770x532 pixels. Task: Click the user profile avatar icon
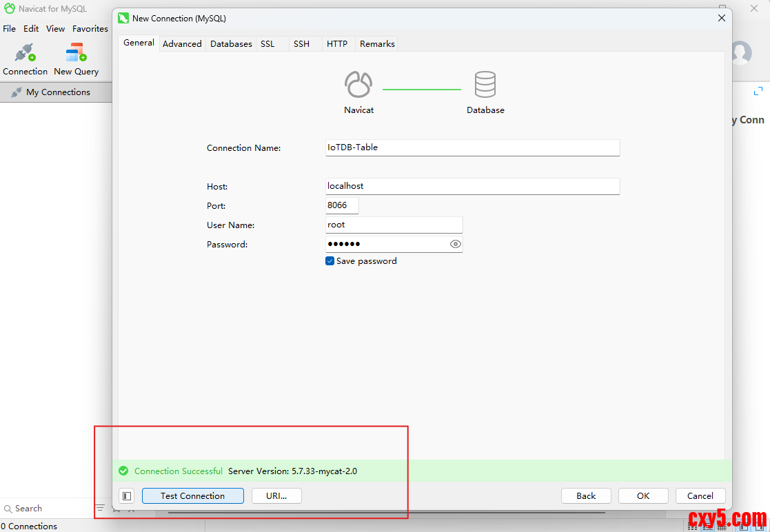tap(741, 52)
